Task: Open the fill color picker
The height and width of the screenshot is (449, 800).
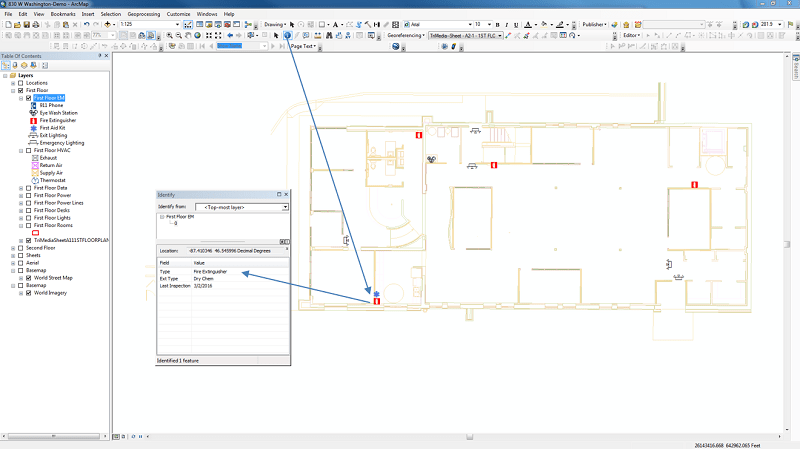Action: pos(544,24)
